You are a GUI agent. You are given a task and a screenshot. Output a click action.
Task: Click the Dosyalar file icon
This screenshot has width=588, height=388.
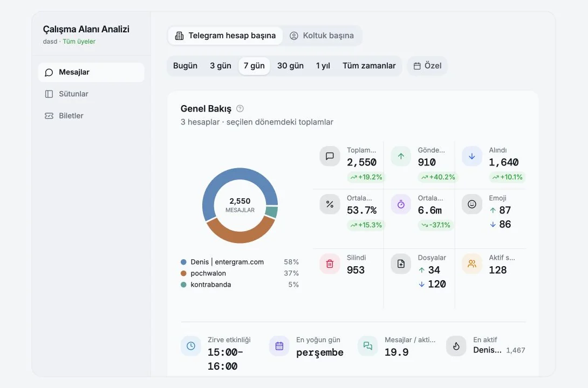pos(401,264)
